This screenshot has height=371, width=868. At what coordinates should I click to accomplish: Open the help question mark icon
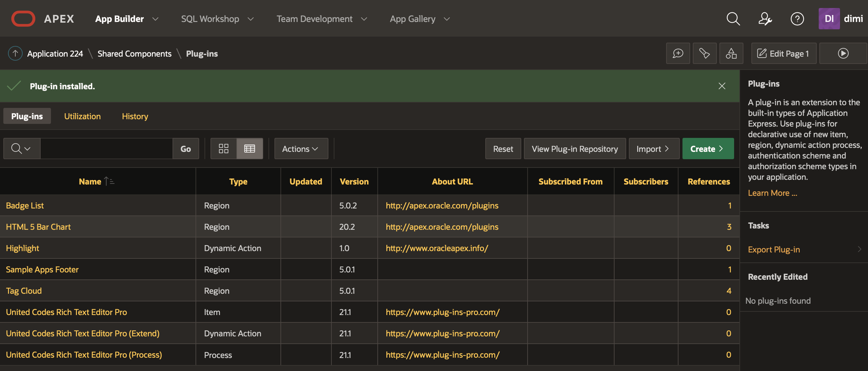[x=797, y=19]
